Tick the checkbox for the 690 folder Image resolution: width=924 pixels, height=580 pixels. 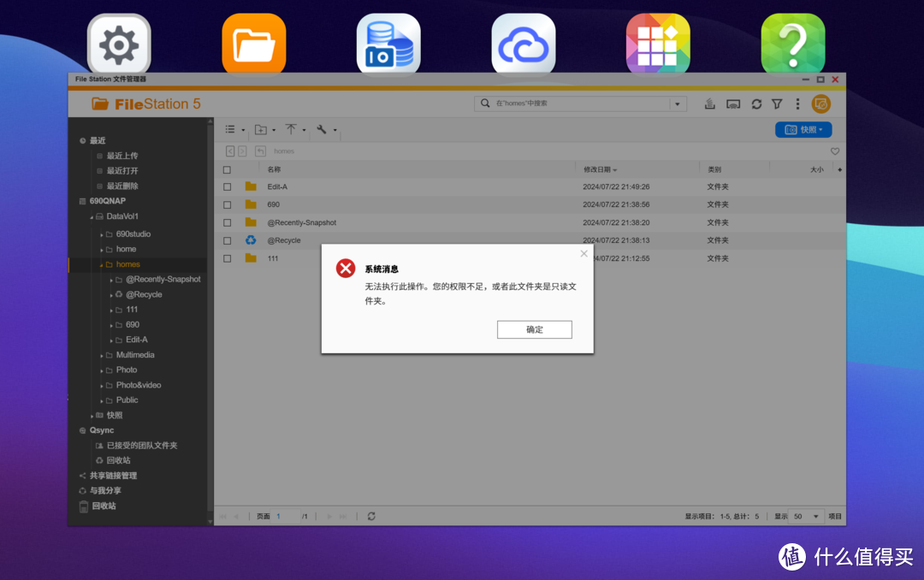(228, 204)
